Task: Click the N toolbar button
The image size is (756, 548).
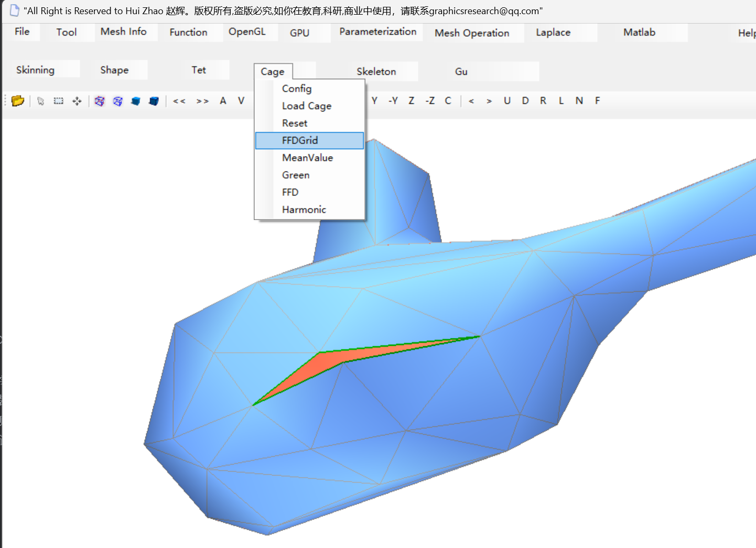Action: (579, 101)
